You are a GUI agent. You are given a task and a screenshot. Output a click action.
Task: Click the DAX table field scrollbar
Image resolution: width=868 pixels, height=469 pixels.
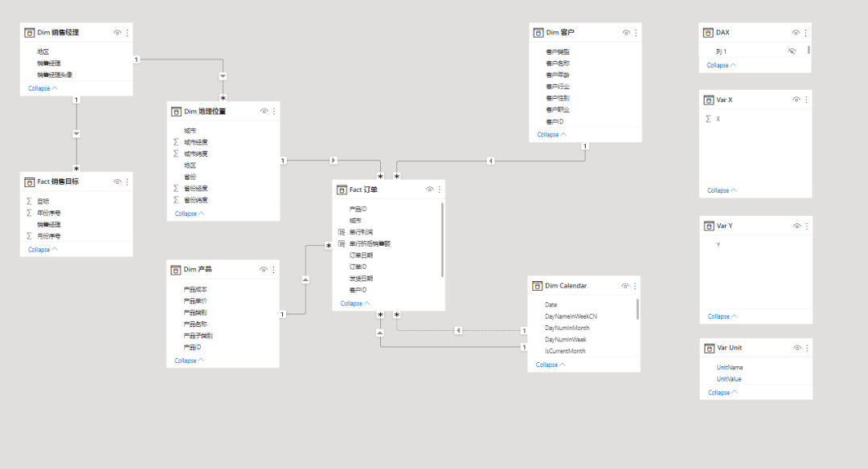(809, 50)
